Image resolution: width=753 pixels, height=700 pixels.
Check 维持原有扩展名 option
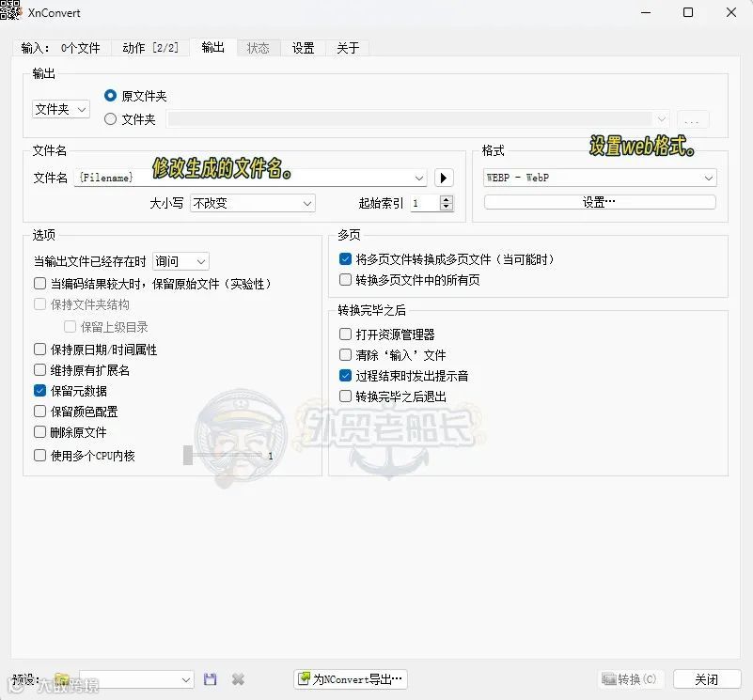39,369
